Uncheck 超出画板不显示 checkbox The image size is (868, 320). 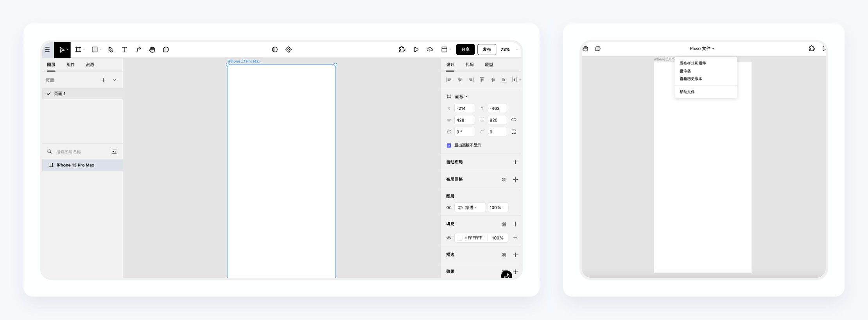coord(449,145)
